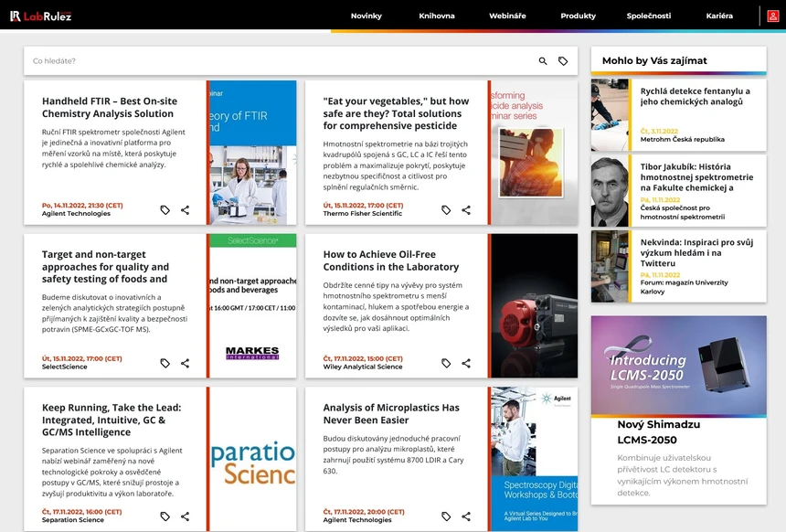The image size is (786, 532).
Task: Open 'How to Achieve Oil-Free Conditions' title
Action: click(x=391, y=261)
